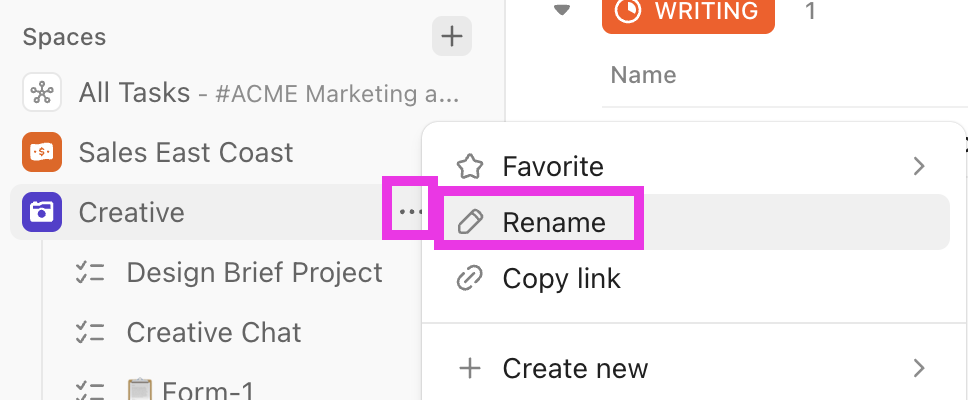This screenshot has width=968, height=400.
Task: Click the star icon in the Favorite entry
Action: tap(469, 166)
